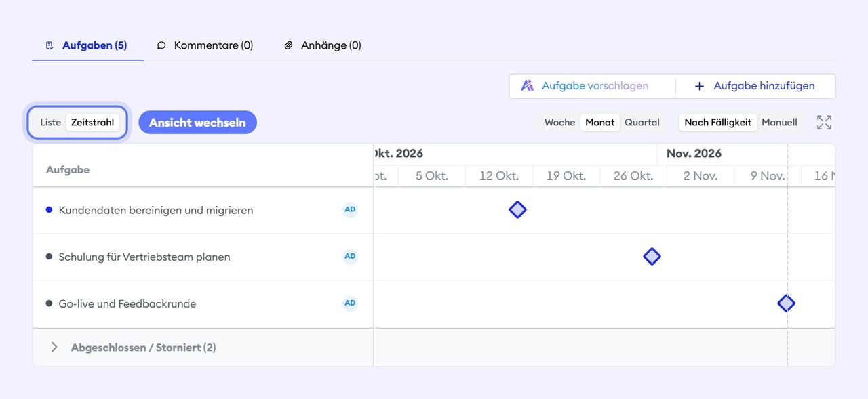868x399 pixels.
Task: Click the 2 Nov. week header
Action: click(x=701, y=175)
